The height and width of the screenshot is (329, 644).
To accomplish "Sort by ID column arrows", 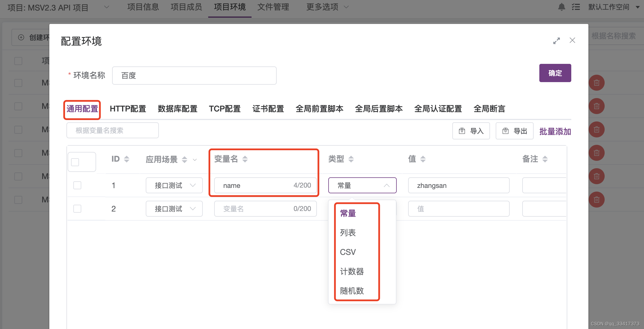I will pyautogui.click(x=127, y=159).
